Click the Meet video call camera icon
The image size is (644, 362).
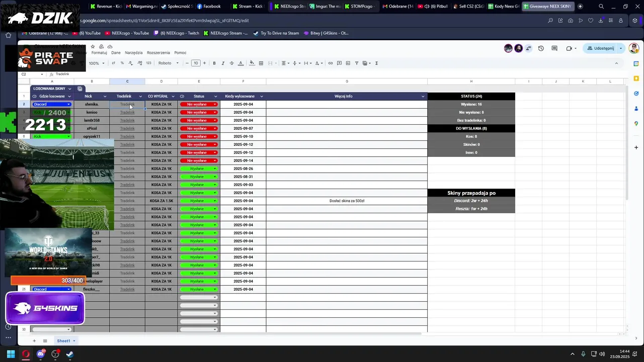569,48
